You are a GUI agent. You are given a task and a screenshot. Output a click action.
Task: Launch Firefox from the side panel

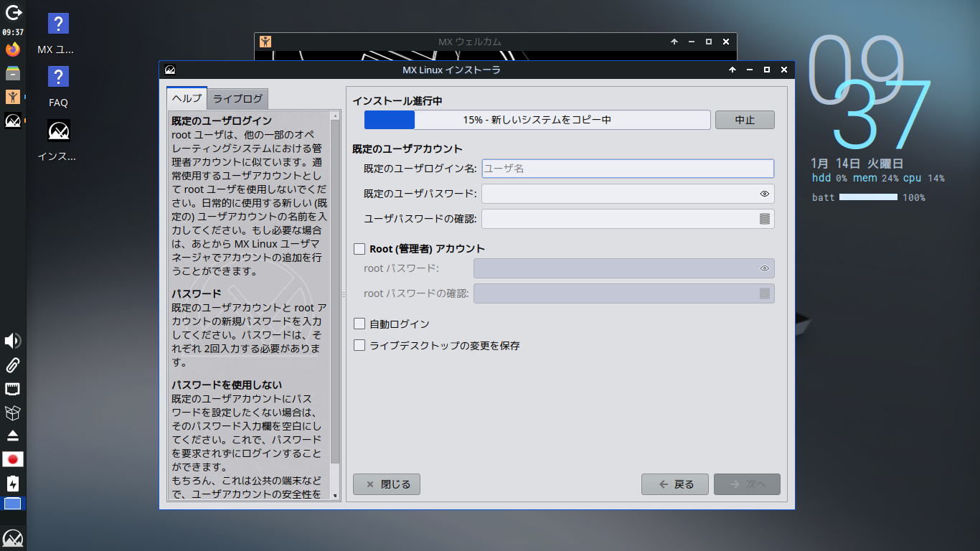13,50
